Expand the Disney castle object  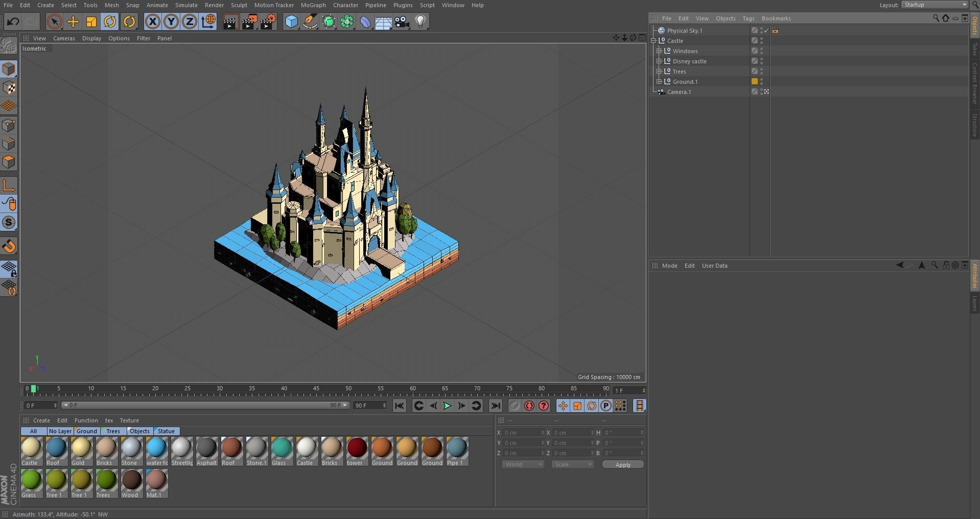pyautogui.click(x=659, y=61)
